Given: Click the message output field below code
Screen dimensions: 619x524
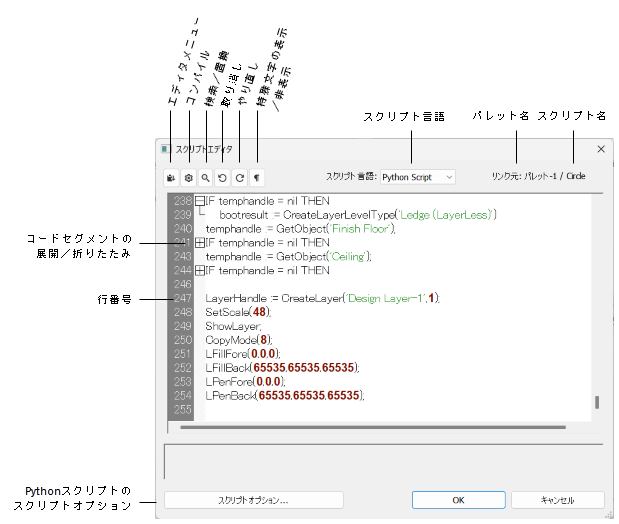Looking at the screenshot, I should point(382,460).
